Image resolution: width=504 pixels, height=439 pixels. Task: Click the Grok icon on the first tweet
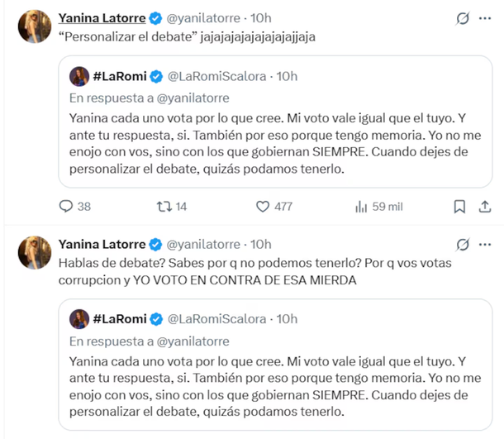click(x=464, y=18)
